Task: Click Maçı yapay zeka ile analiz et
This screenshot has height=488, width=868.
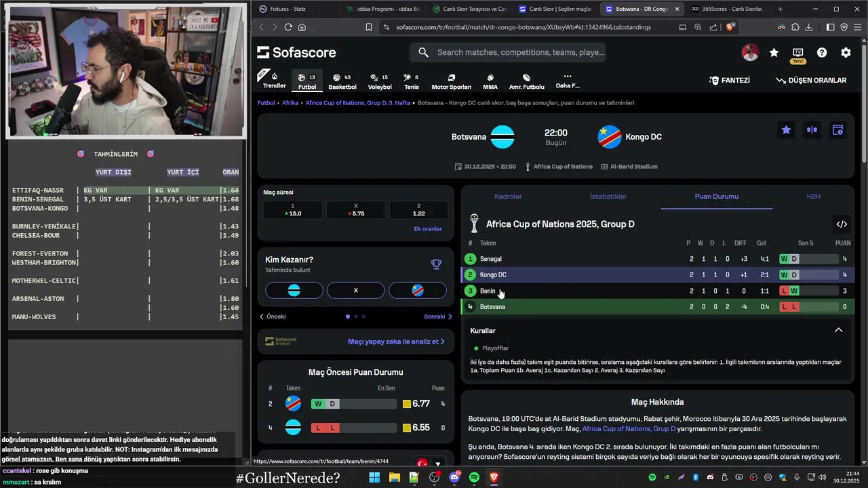Action: coord(396,342)
